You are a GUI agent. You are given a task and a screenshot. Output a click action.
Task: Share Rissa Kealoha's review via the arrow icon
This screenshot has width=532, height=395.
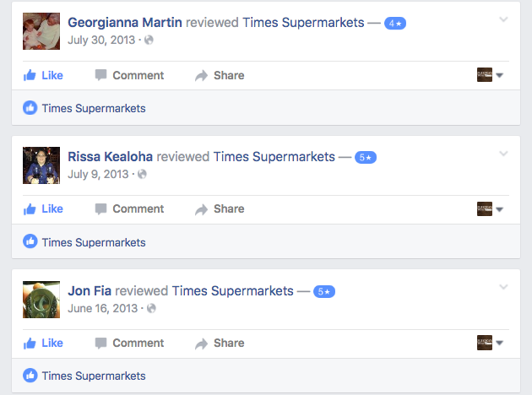220,208
